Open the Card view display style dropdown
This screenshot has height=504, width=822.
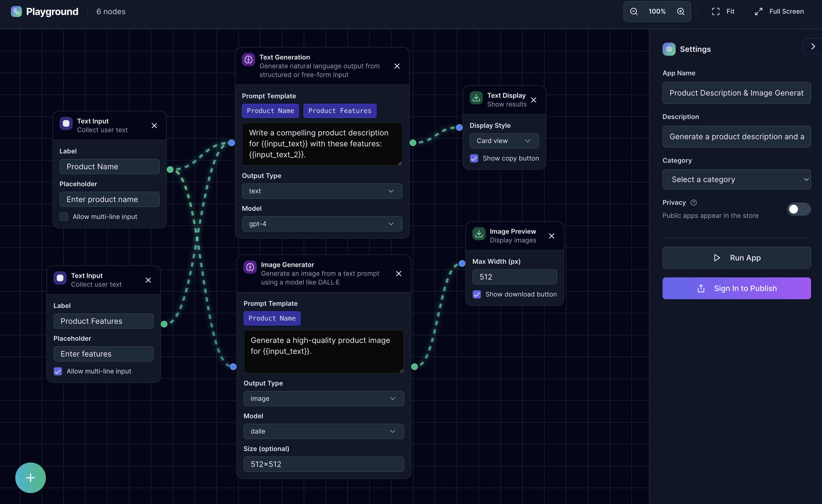[504, 141]
